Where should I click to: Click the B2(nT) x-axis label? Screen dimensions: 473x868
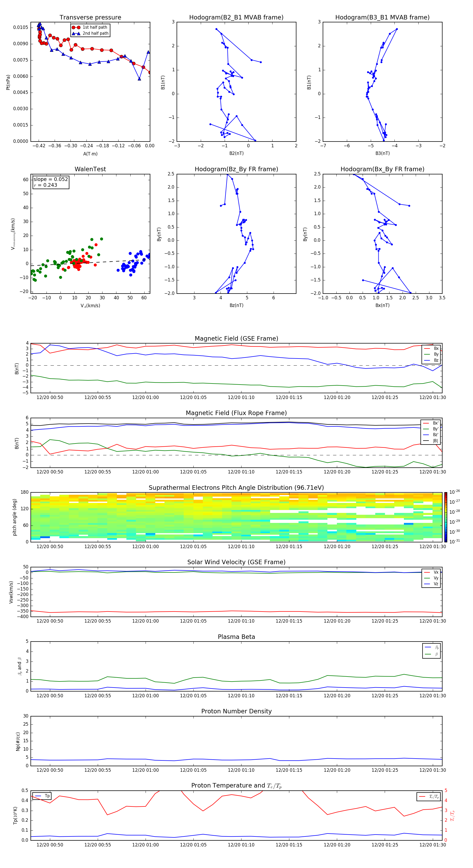click(x=236, y=153)
